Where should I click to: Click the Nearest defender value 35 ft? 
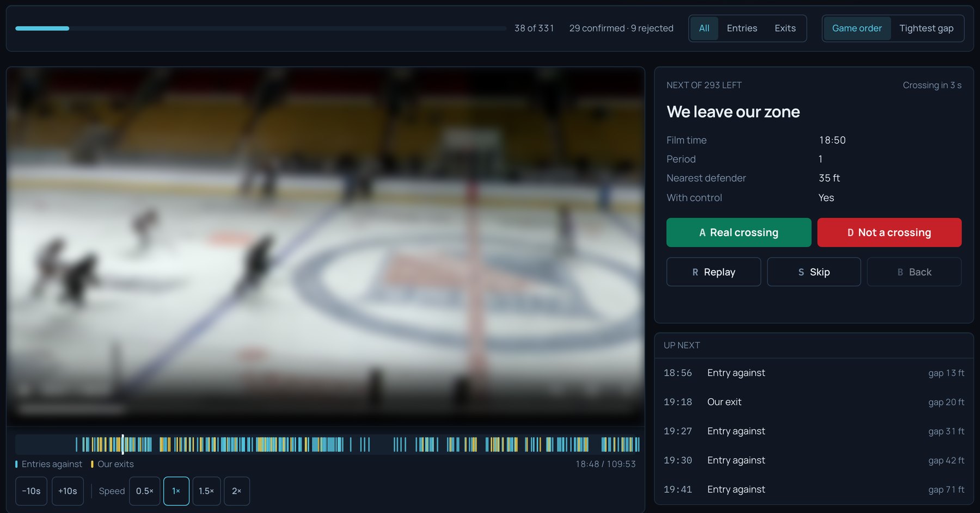[x=829, y=178]
